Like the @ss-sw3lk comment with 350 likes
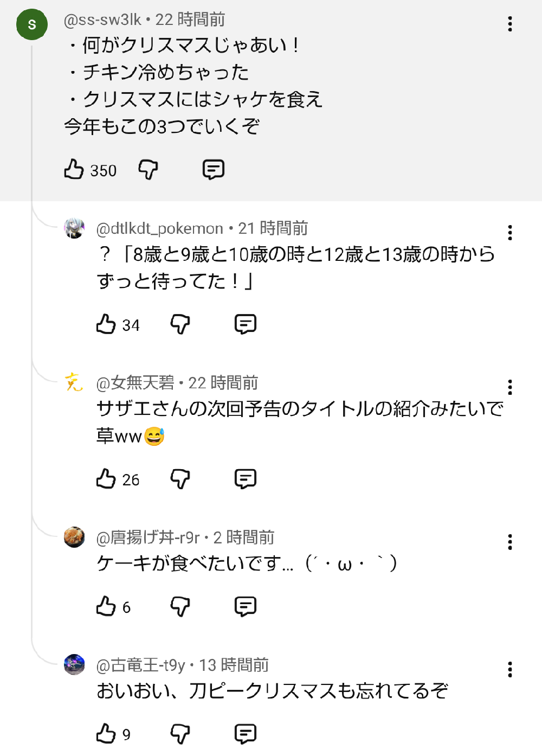This screenshot has height=756, width=542. tap(74, 170)
